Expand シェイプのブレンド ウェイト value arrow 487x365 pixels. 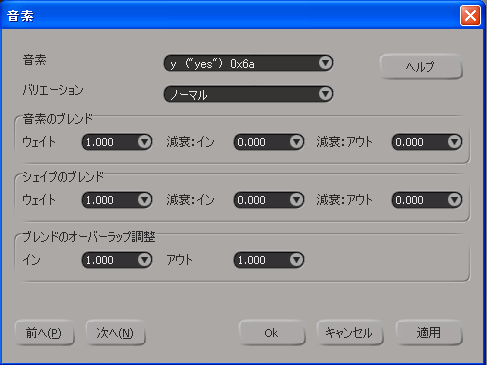coord(144,200)
